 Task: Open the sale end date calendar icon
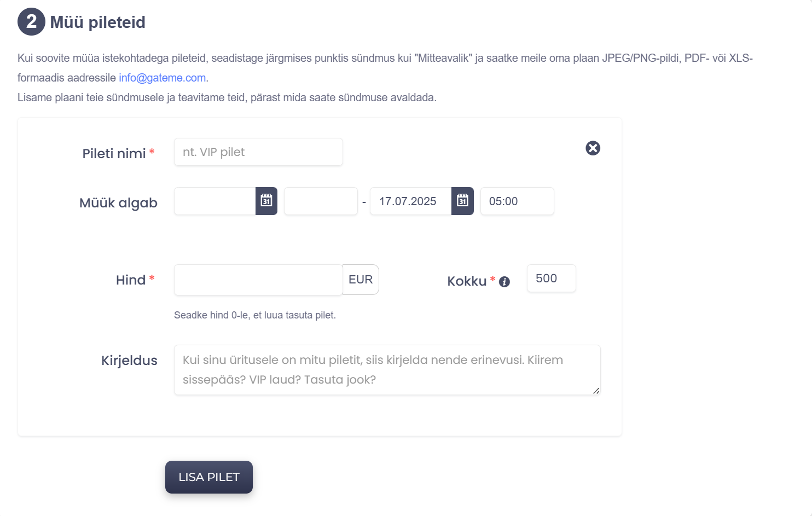pos(462,201)
